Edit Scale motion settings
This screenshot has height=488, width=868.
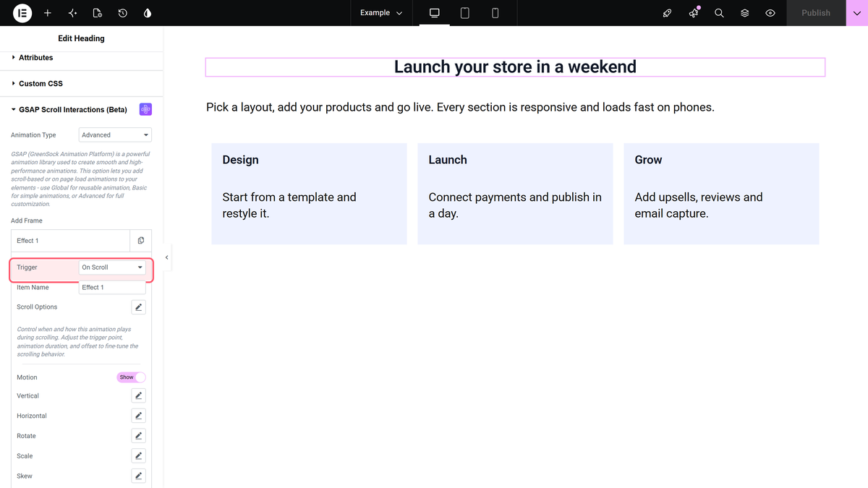click(x=139, y=456)
